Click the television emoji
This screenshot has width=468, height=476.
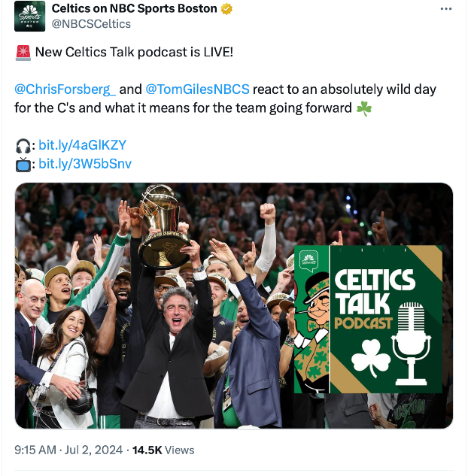pyautogui.click(x=23, y=163)
